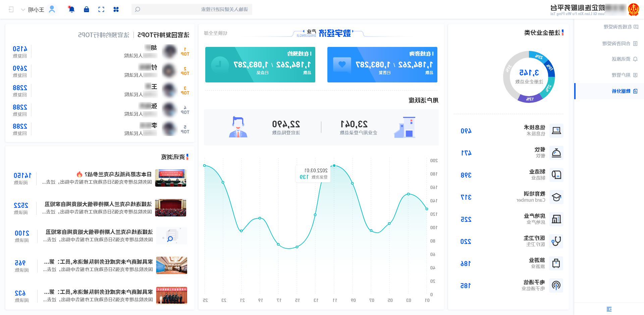Click thumbnail of news with 14150 views
This screenshot has width=644, height=315.
(171, 178)
